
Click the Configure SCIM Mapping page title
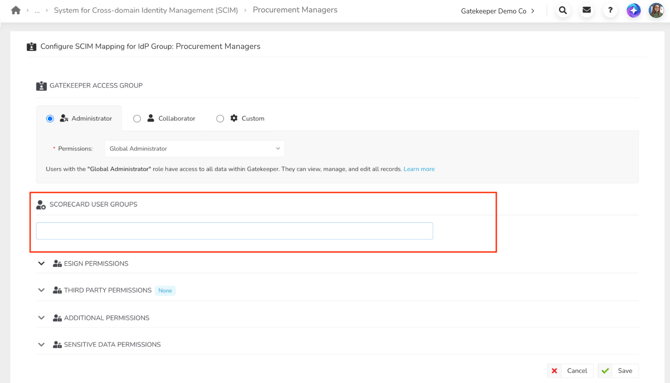pyautogui.click(x=150, y=46)
